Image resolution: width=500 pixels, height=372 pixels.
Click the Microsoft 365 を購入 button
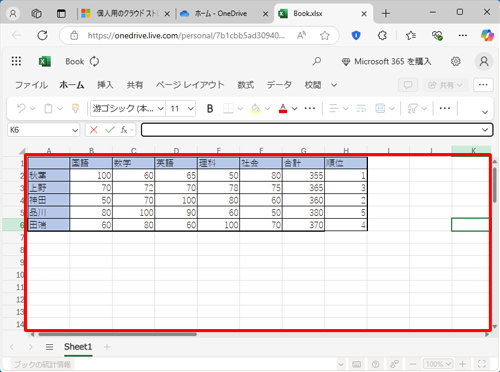[387, 61]
